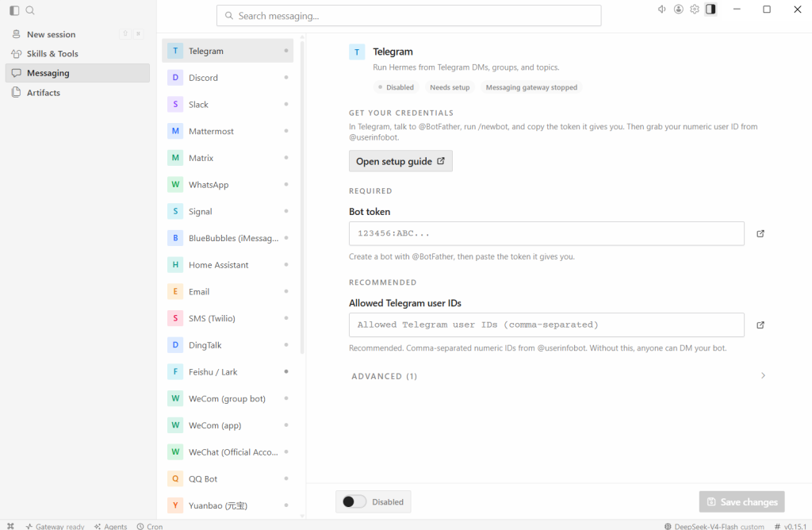Viewport: 812px width, 530px height.
Task: Open Cron in the status bar
Action: (150, 526)
